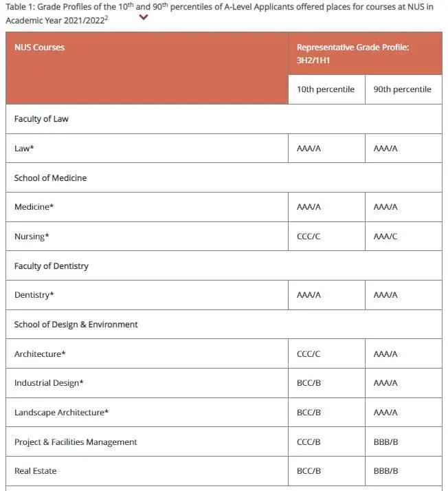Click Real Estate 90th percentile BBB/B

coord(385,471)
